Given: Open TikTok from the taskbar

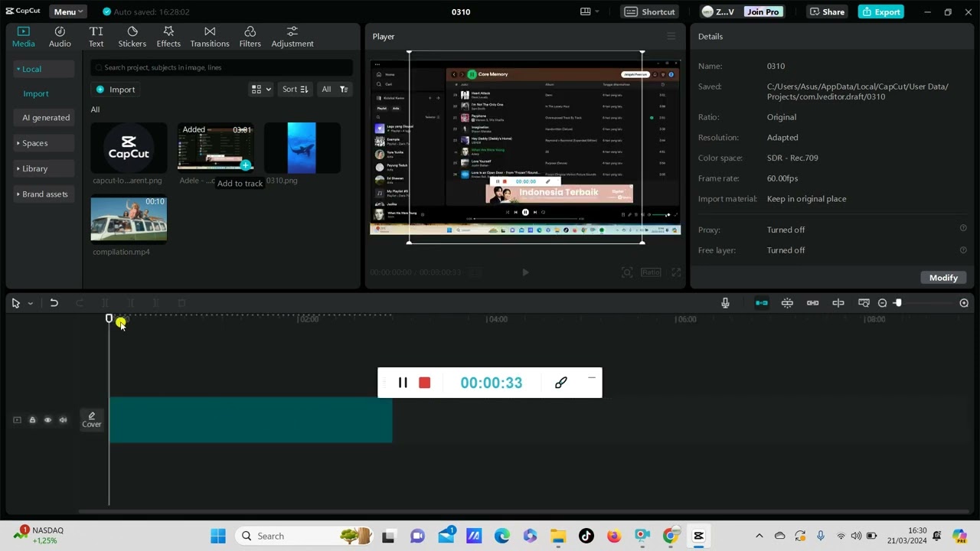Looking at the screenshot, I should pos(586,536).
